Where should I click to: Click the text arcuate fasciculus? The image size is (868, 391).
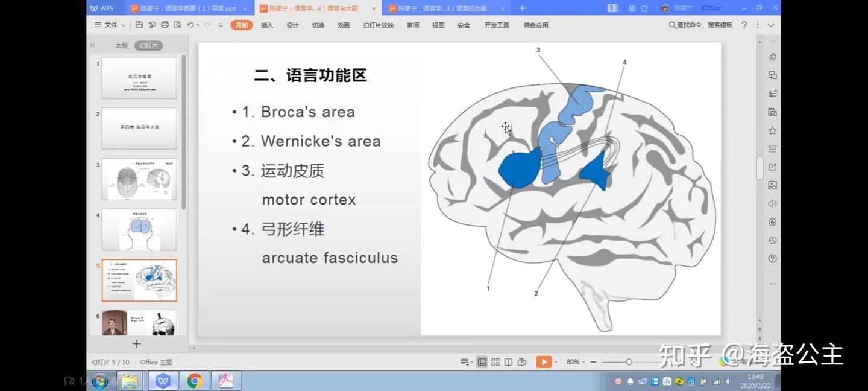pos(330,258)
